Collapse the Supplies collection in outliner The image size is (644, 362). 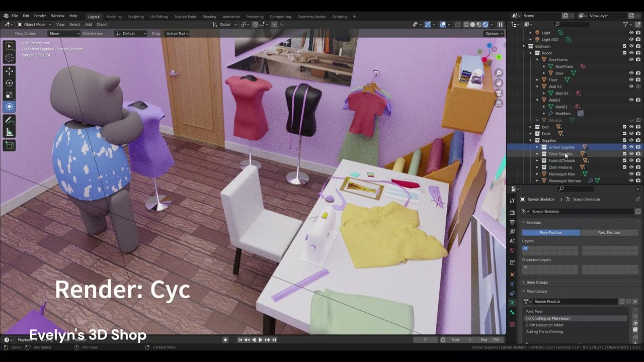click(x=530, y=140)
